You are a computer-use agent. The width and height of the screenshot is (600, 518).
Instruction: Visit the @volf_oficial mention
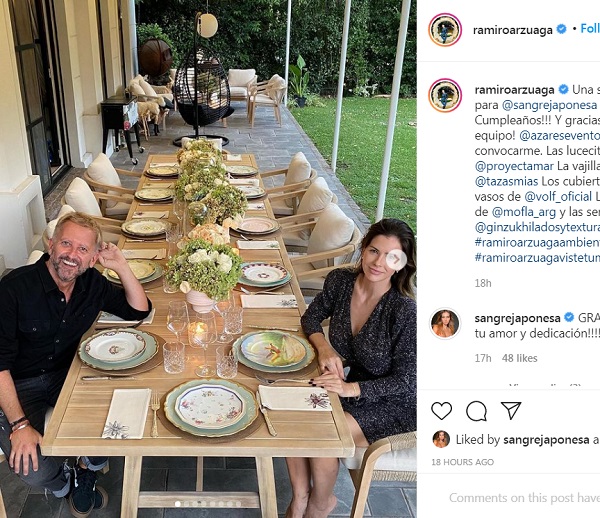tap(558, 197)
